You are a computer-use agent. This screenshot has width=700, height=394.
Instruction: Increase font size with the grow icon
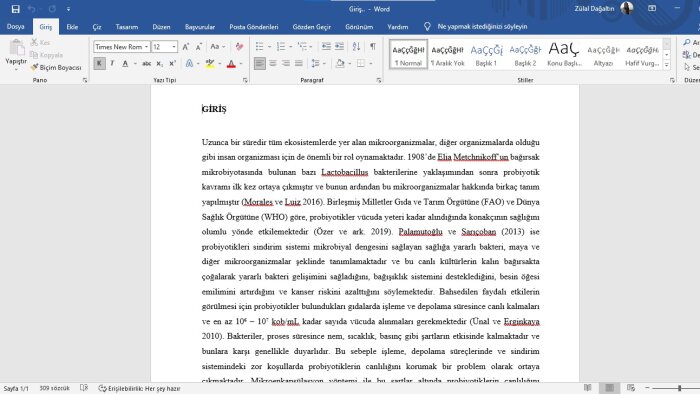coord(186,47)
